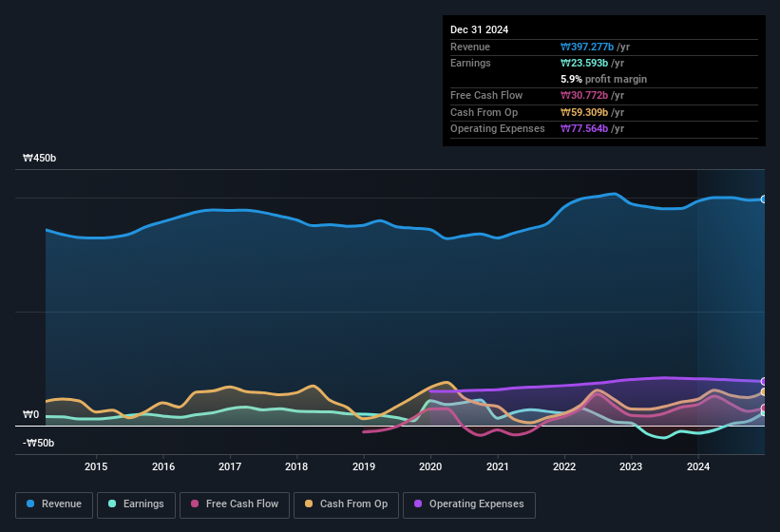This screenshot has width=780, height=532.
Task: Click the Cash From Op tooltip label
Action: pos(484,112)
